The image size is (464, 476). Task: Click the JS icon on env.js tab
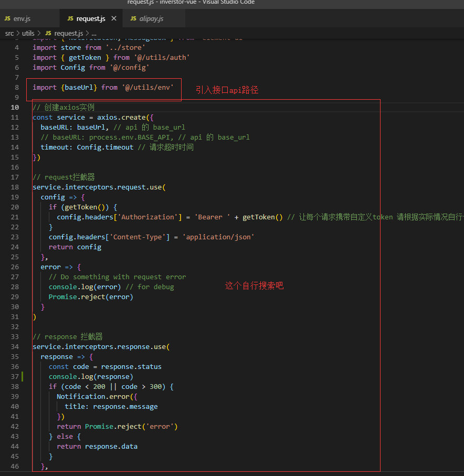tap(7, 18)
